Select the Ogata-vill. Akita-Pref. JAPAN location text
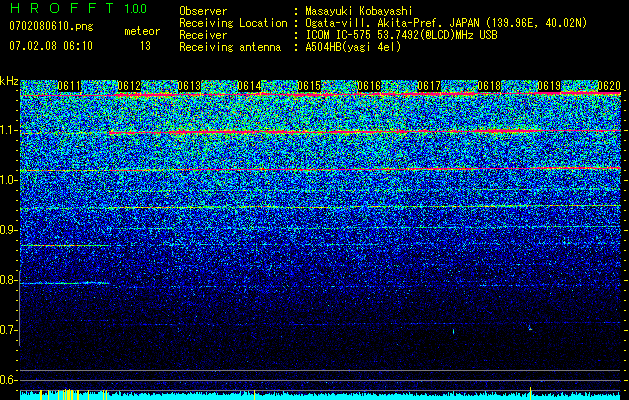This screenshot has width=629, height=400. tap(446, 23)
